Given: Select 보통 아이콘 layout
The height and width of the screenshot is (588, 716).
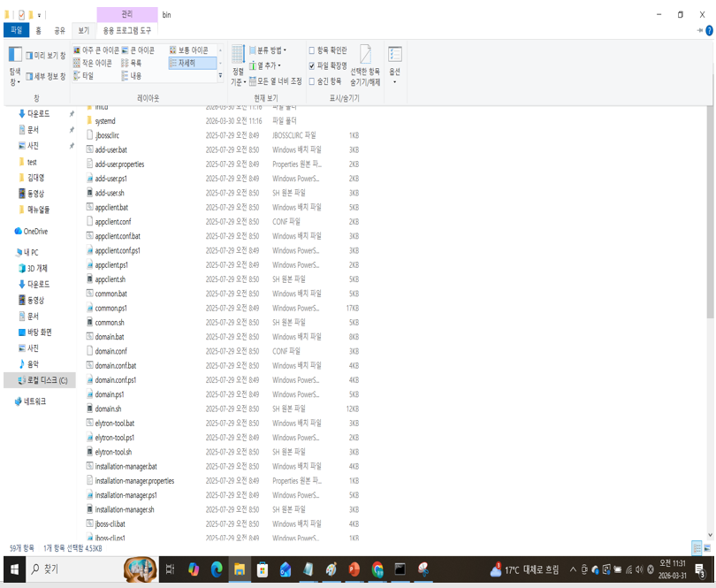Looking at the screenshot, I should tap(189, 50).
